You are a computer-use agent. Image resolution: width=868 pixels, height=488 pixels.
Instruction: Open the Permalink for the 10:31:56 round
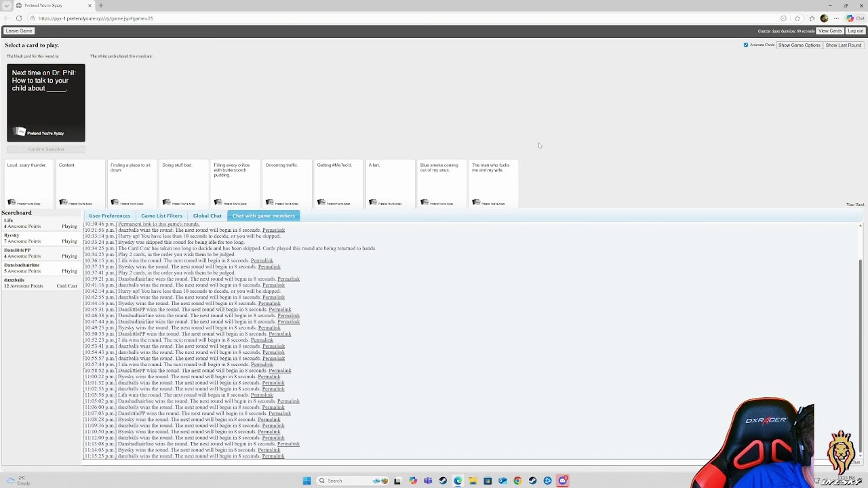(x=273, y=230)
